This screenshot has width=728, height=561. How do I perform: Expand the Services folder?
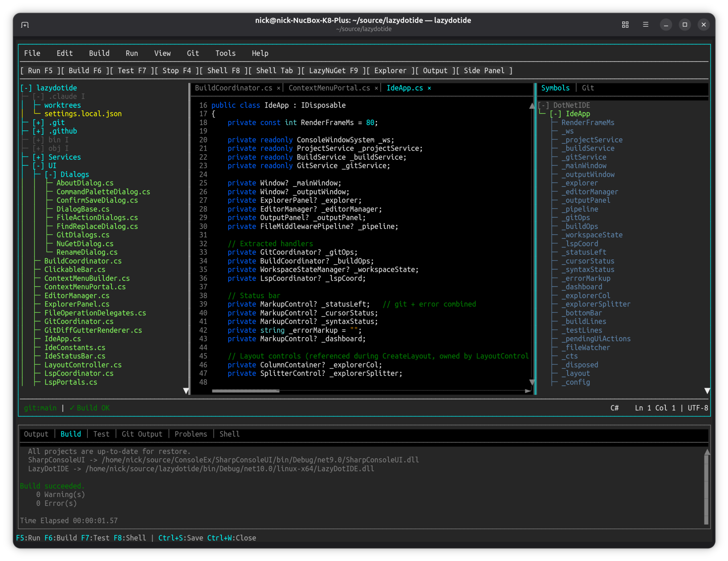pos(38,157)
